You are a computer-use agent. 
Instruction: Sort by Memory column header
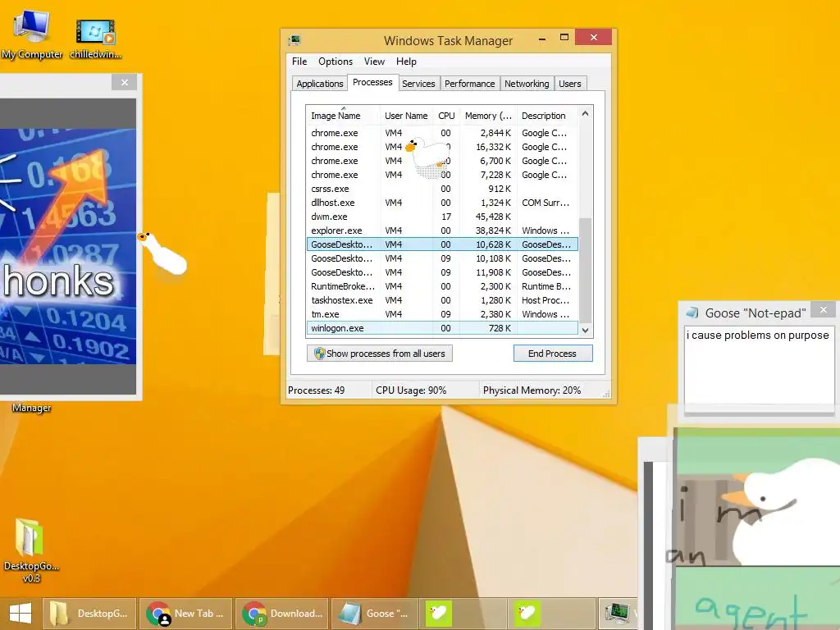[x=488, y=116]
